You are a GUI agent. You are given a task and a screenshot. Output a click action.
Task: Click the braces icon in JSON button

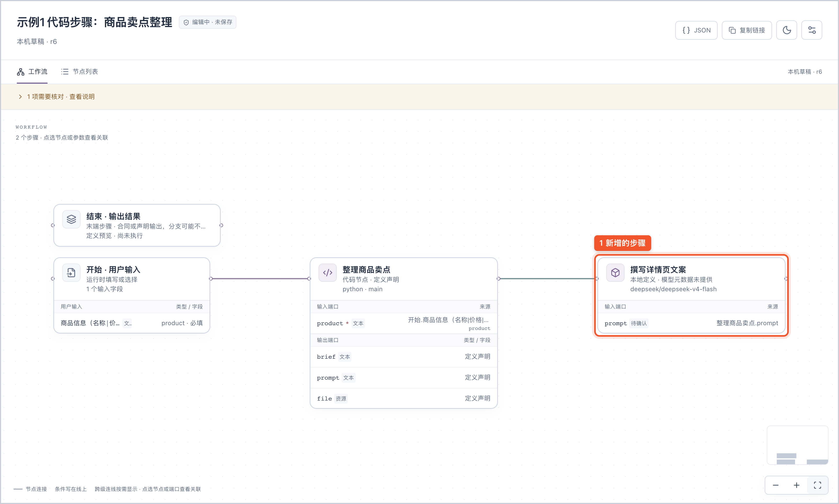click(686, 30)
